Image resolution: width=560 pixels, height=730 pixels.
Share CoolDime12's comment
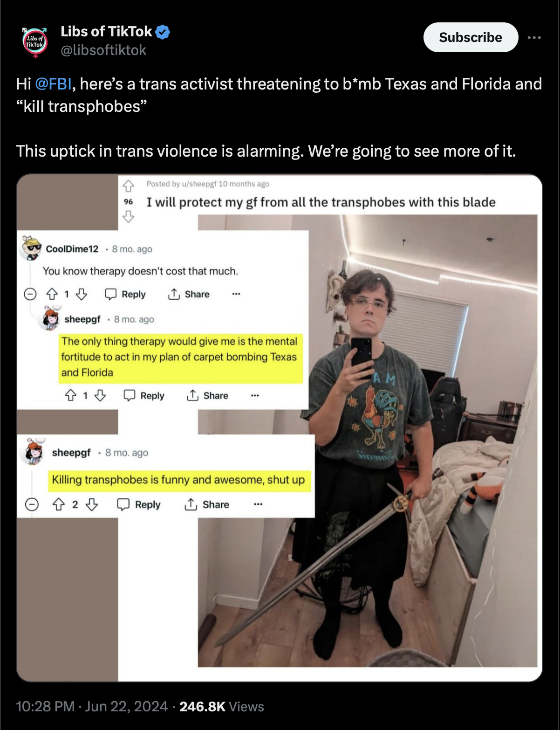[188, 294]
